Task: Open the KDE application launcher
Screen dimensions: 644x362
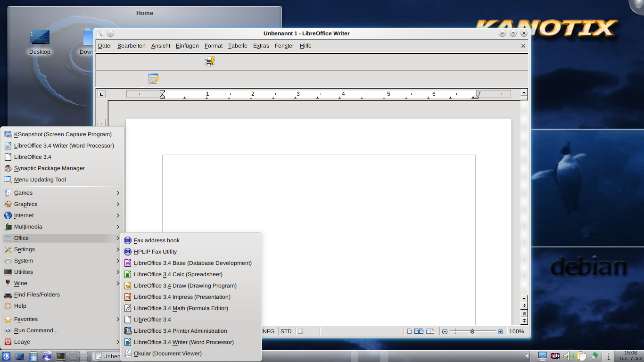Action: [x=6, y=356]
